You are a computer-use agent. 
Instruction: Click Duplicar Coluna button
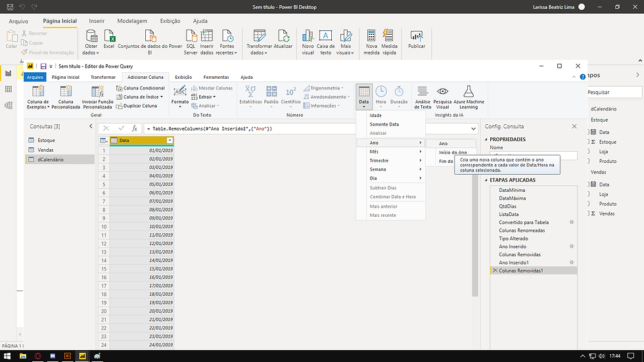click(137, 106)
